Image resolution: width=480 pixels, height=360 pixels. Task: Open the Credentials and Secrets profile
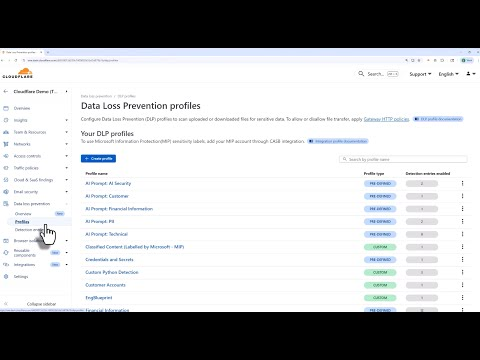(109, 260)
